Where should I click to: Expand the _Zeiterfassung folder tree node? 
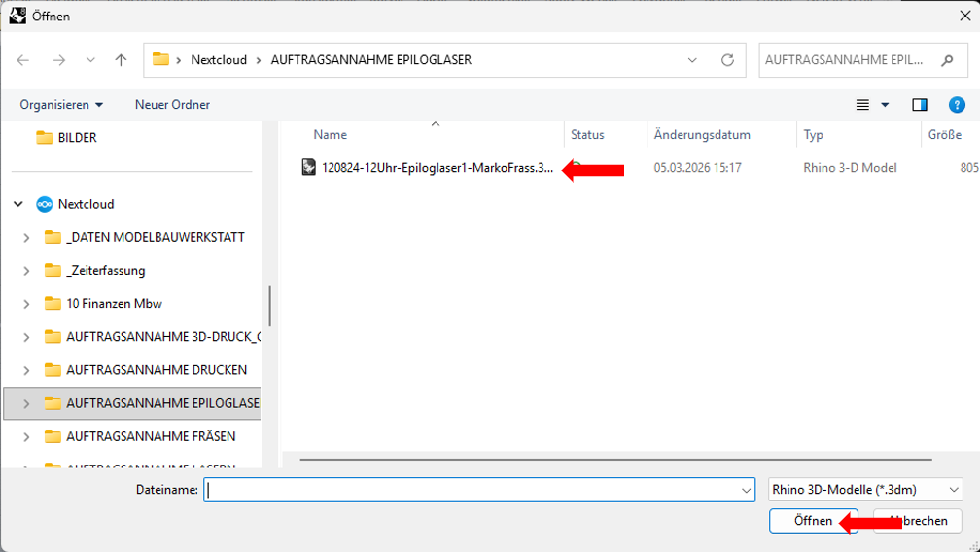click(x=26, y=271)
